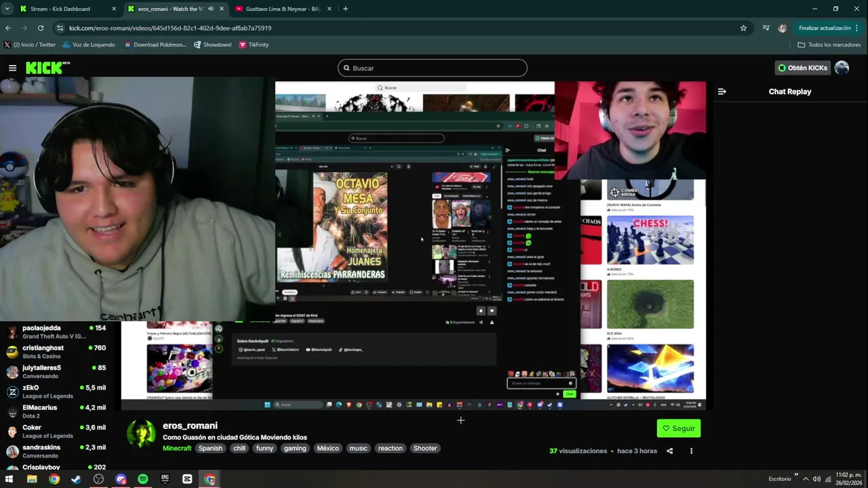The image size is (868, 488).
Task: Open the Kick hamburger sidebar menu
Action: click(12, 68)
